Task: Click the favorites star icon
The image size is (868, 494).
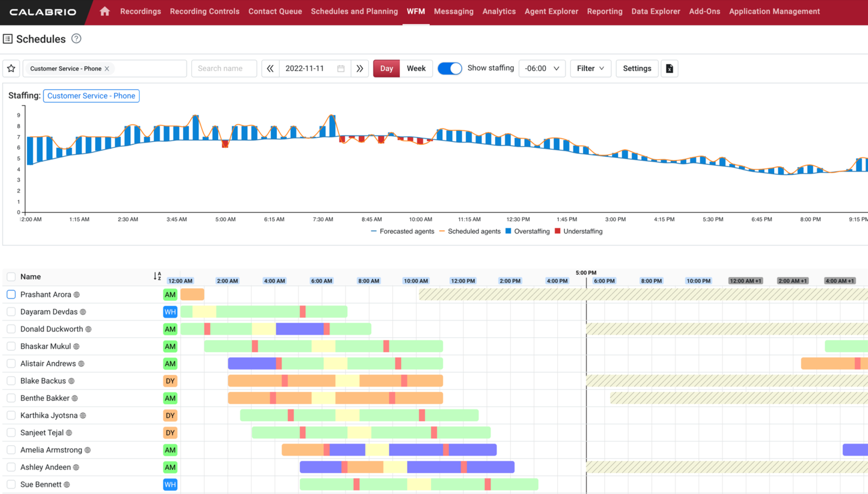Action: (11, 68)
